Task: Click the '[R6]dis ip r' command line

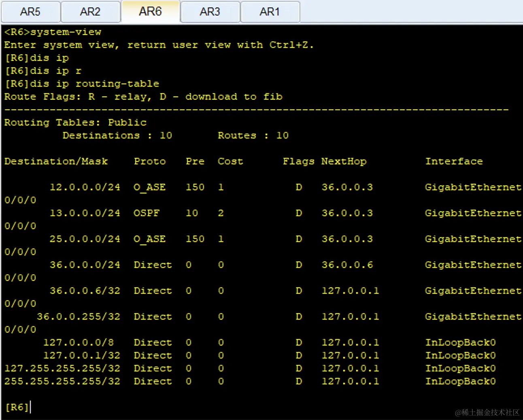Action: (x=43, y=71)
